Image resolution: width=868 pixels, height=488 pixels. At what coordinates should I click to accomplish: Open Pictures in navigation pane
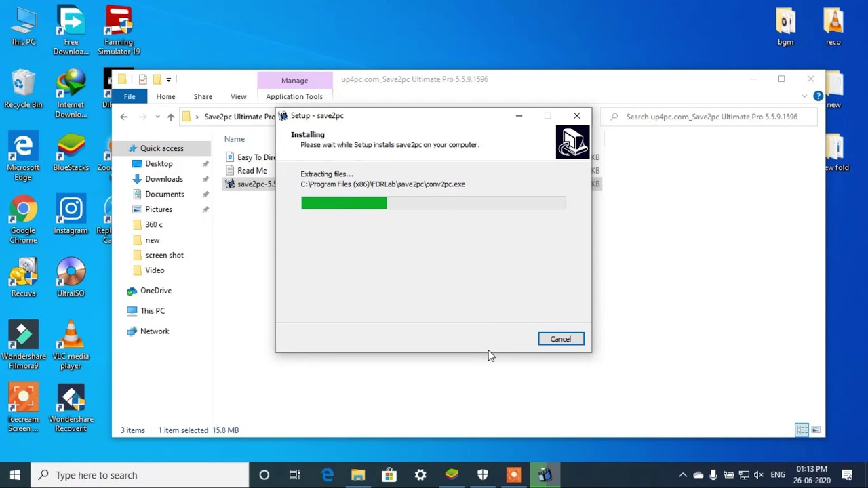click(158, 209)
